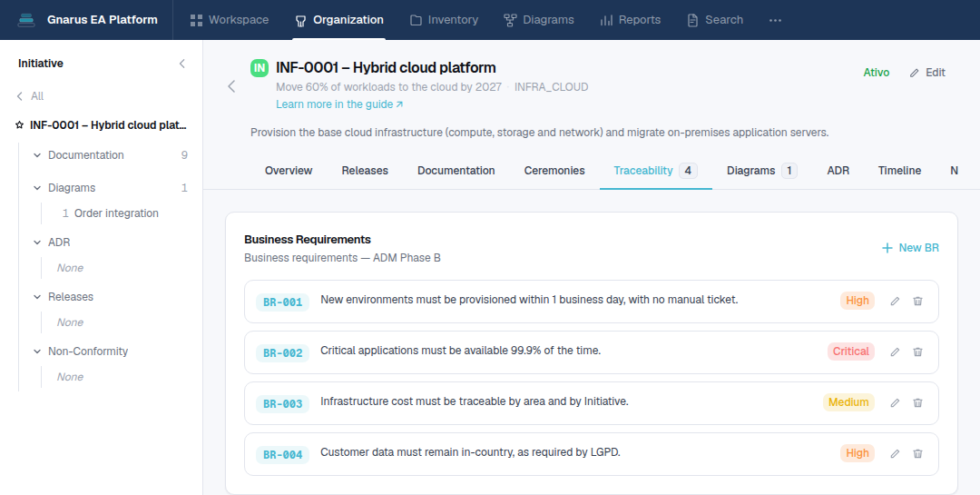Screen dimensions: 980x495
Task: Collapse the Documentation tree section
Action: (37, 155)
